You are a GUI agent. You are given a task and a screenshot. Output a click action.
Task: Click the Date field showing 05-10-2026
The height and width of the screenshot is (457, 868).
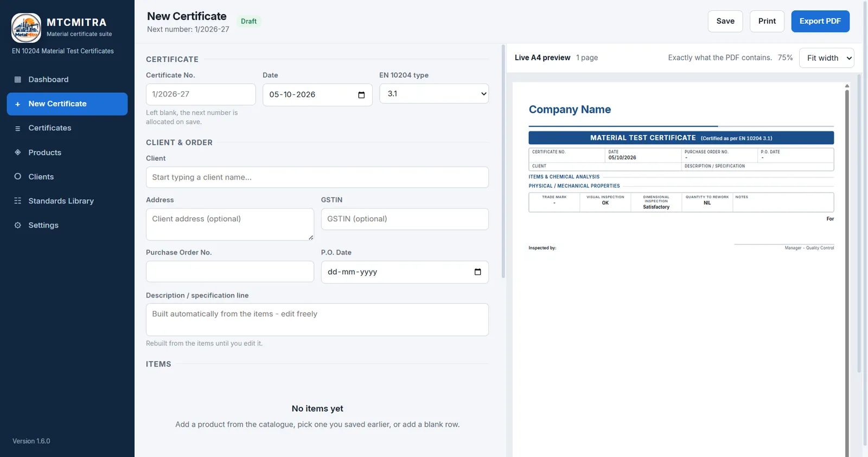point(317,94)
